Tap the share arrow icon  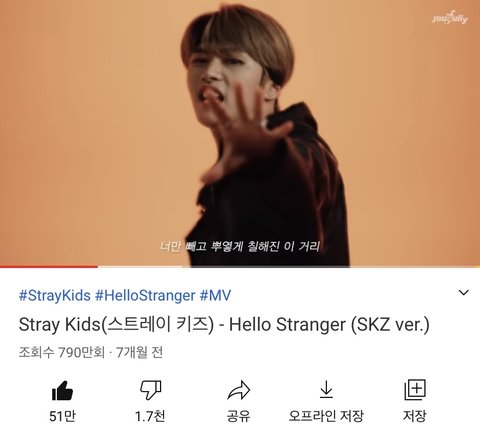pos(238,390)
